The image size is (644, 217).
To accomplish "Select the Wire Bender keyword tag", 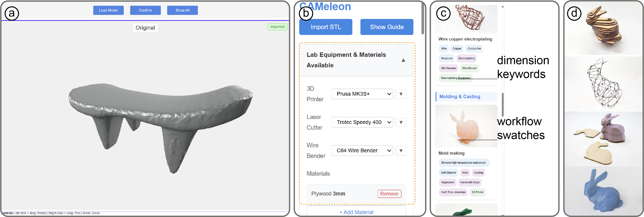I will click(469, 68).
